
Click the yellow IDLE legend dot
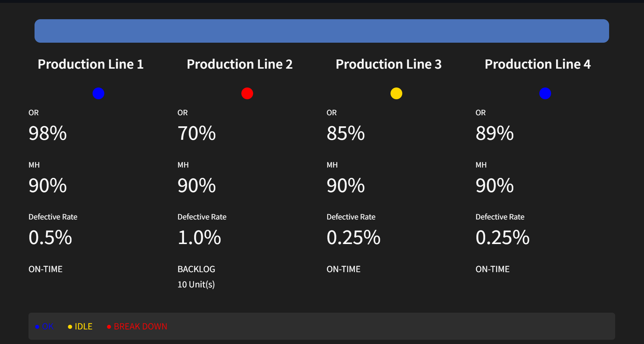pyautogui.click(x=70, y=327)
